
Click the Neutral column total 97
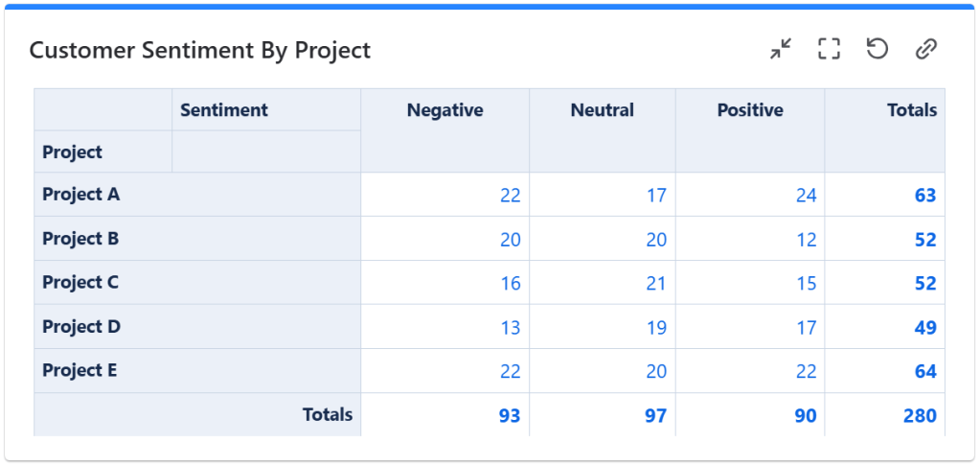click(655, 416)
